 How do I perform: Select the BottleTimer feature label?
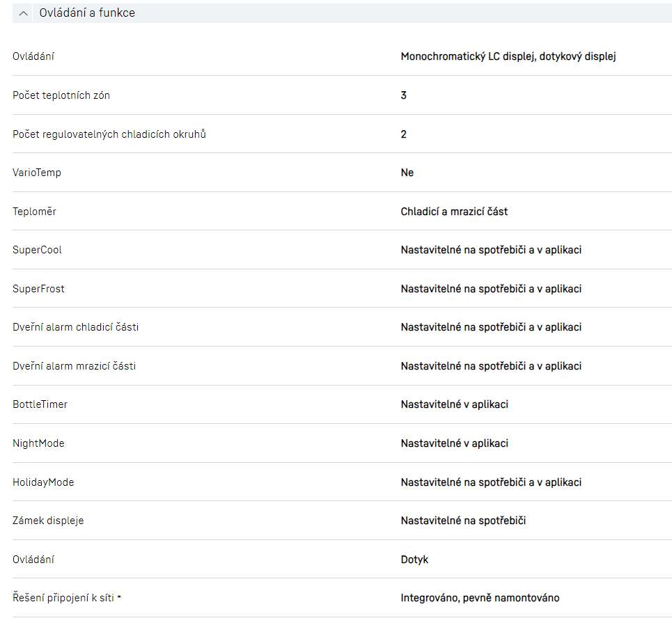click(40, 404)
